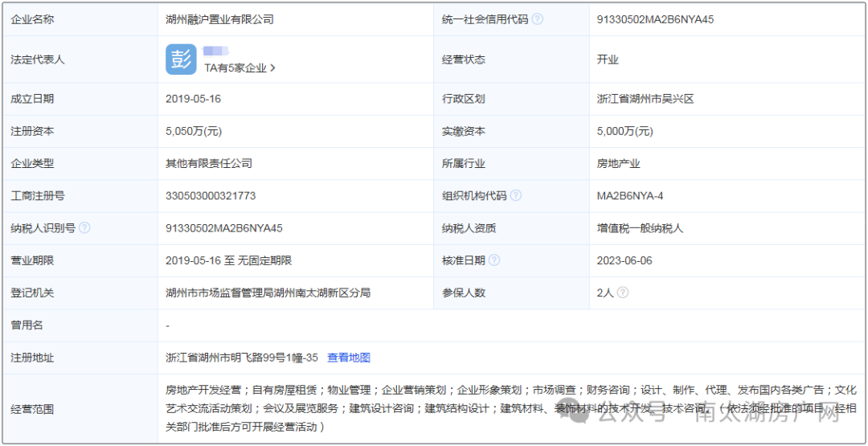Click help icon beside 纳税人识别号
Image resolution: width=868 pixels, height=446 pixels.
84,227
